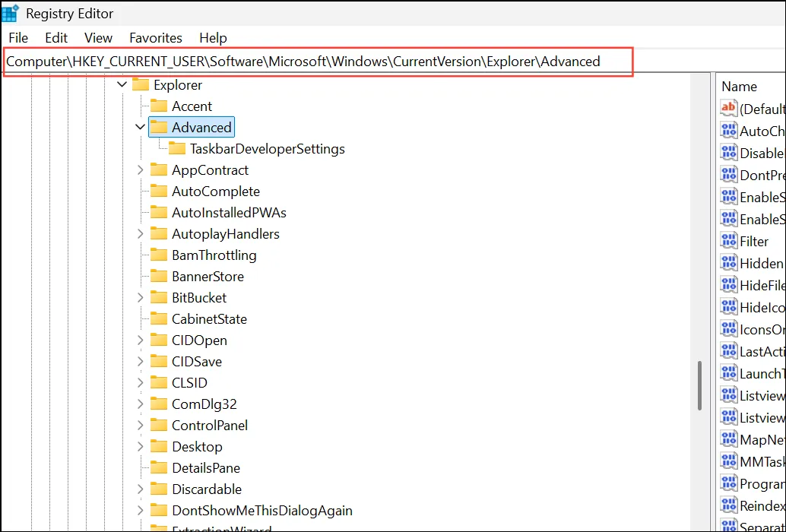Expand the BitBucket key
The height and width of the screenshot is (532, 786).
pyautogui.click(x=141, y=298)
